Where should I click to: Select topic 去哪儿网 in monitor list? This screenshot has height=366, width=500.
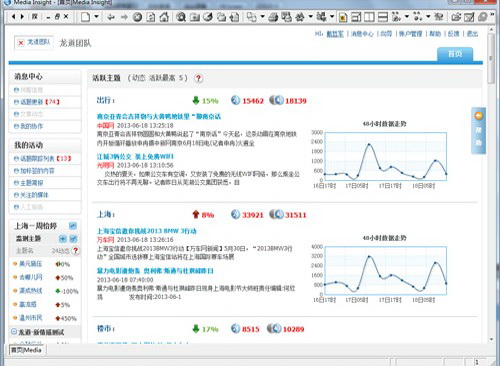(31, 277)
